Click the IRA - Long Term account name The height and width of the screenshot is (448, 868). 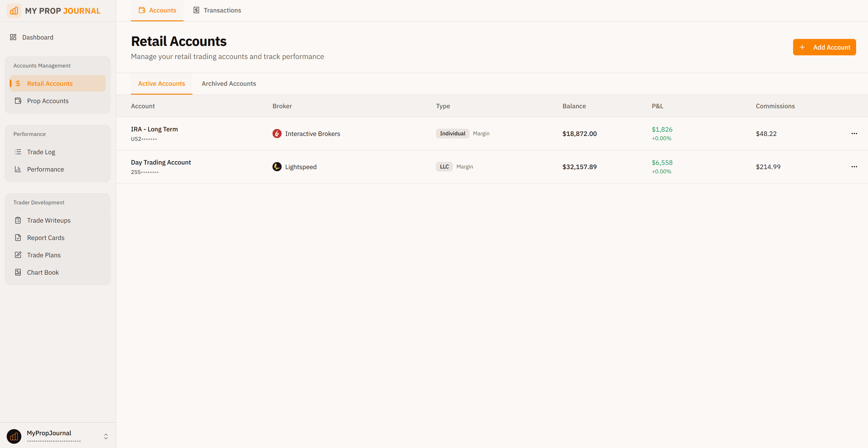(x=154, y=129)
